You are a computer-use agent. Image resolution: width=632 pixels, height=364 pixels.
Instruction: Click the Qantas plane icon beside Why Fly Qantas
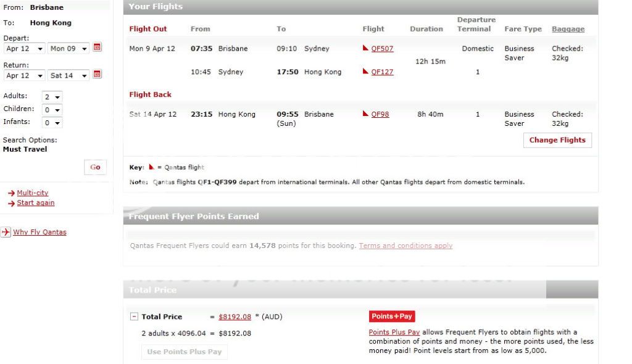pyautogui.click(x=6, y=233)
